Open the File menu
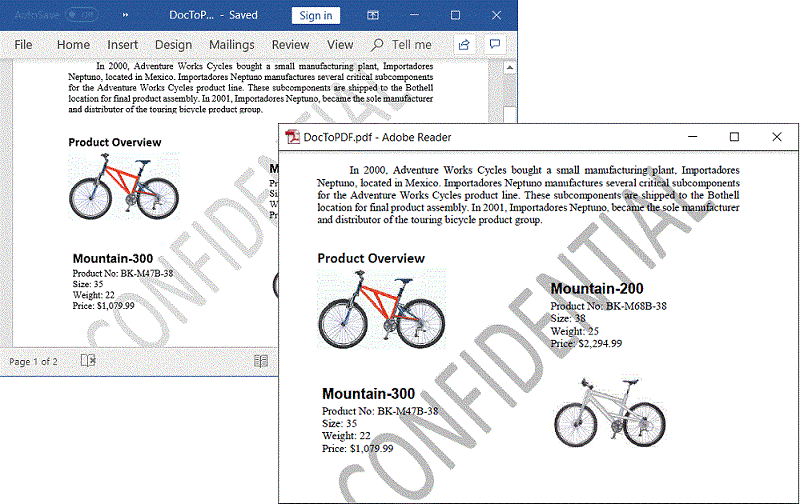This screenshot has width=800, height=504. (23, 45)
